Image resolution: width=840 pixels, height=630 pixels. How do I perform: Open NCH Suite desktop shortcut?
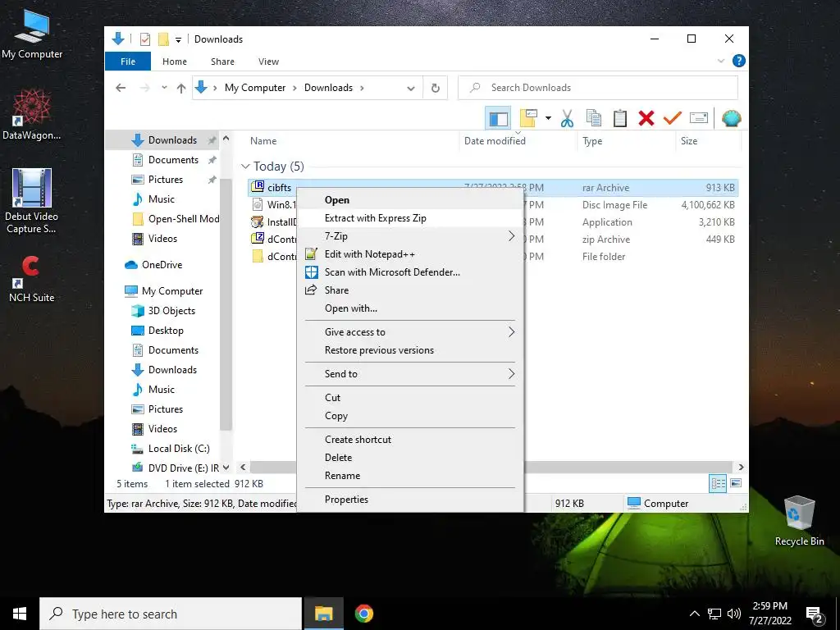pos(32,279)
